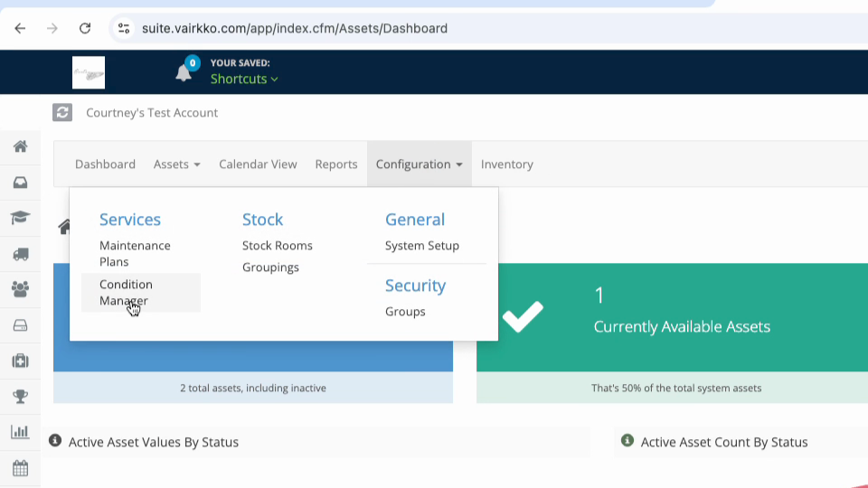Click YOUR SAVED label

pos(241,63)
